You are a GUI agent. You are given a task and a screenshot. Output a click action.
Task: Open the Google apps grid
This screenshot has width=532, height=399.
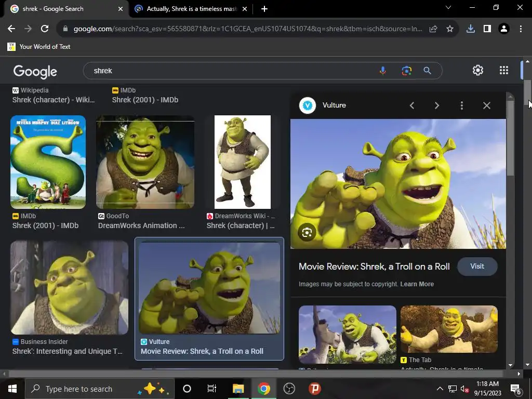pyautogui.click(x=504, y=70)
